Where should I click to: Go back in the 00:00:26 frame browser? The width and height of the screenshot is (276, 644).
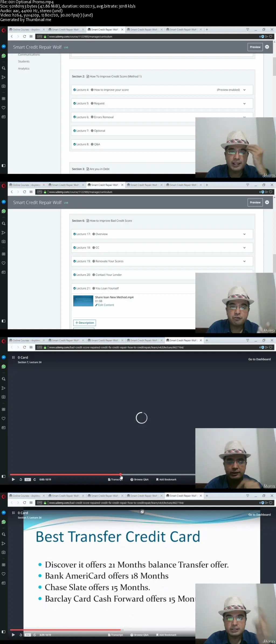point(12,36)
